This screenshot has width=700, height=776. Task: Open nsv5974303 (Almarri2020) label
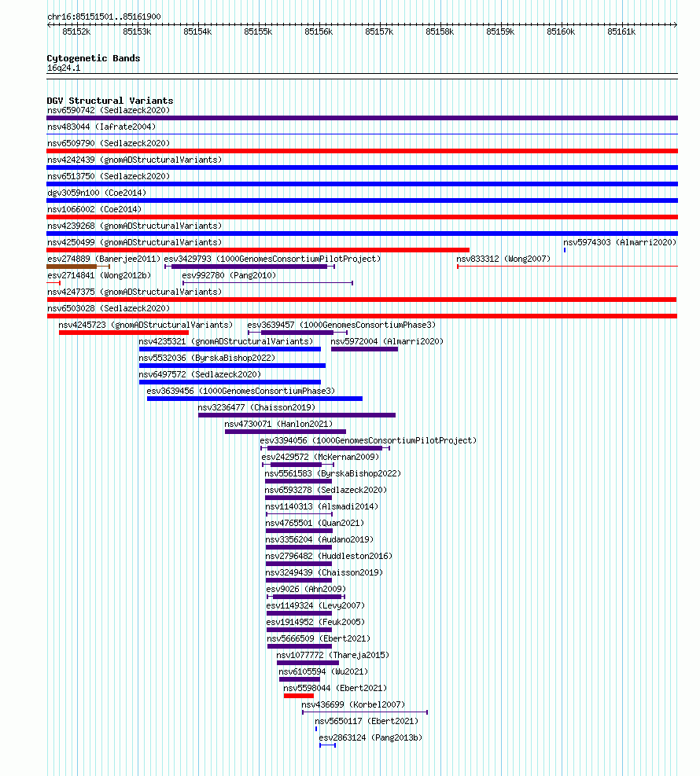[x=620, y=242]
